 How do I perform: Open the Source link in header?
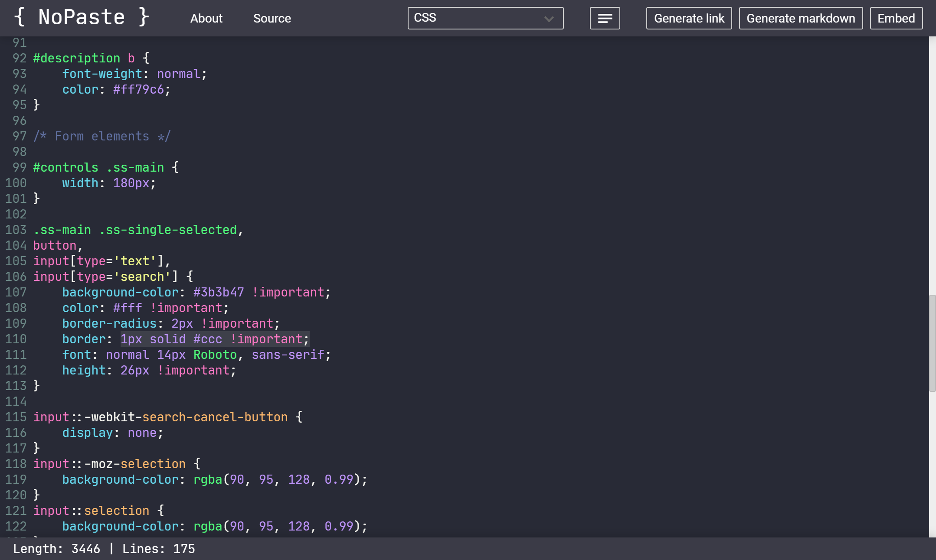pyautogui.click(x=272, y=18)
